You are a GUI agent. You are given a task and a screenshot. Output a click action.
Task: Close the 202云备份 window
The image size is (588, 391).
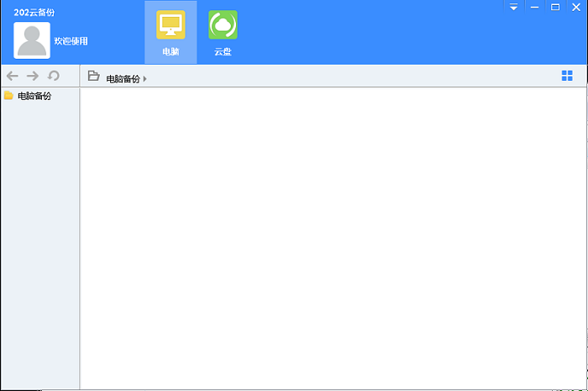click(x=576, y=7)
